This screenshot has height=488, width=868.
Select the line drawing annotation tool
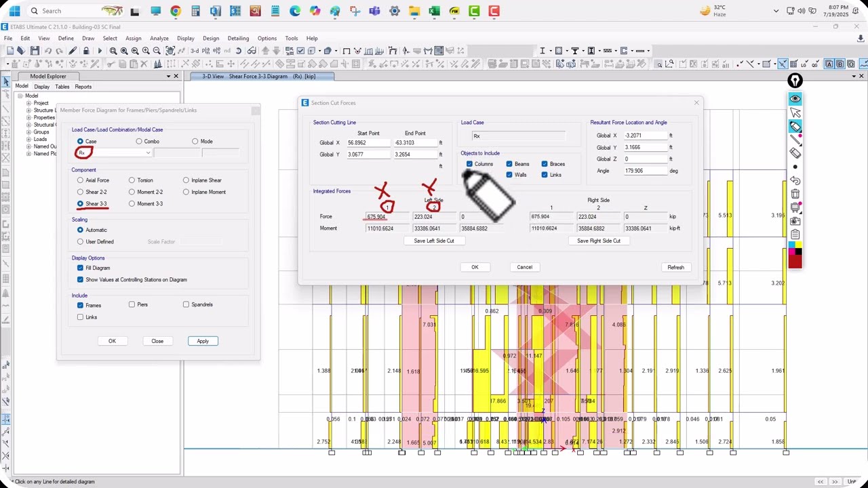[795, 140]
